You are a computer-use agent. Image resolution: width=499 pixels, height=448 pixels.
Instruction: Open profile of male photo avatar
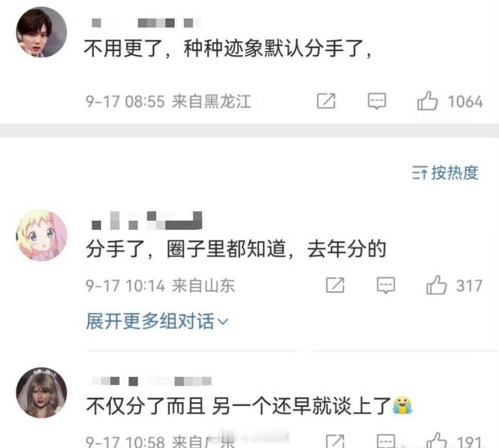(x=41, y=32)
